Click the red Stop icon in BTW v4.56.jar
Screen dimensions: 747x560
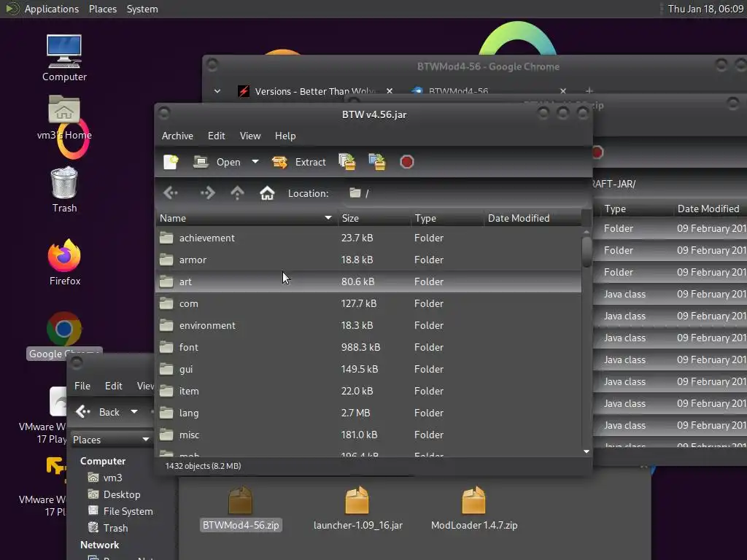click(x=407, y=162)
